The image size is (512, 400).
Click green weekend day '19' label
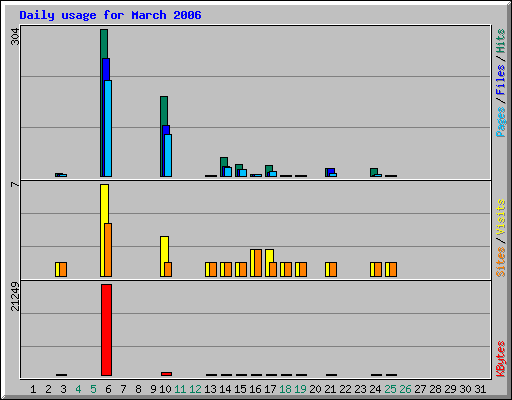(300, 389)
